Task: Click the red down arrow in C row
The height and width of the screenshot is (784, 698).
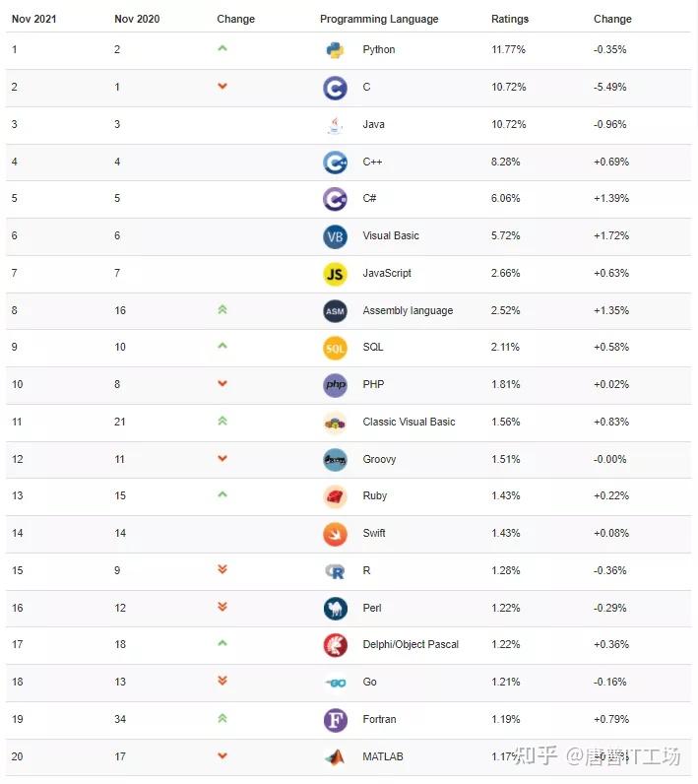Action: click(222, 87)
